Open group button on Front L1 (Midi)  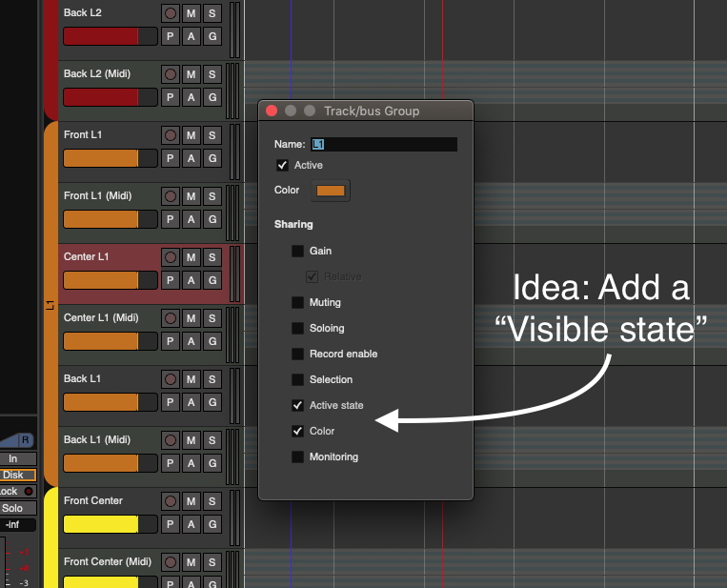(212, 218)
